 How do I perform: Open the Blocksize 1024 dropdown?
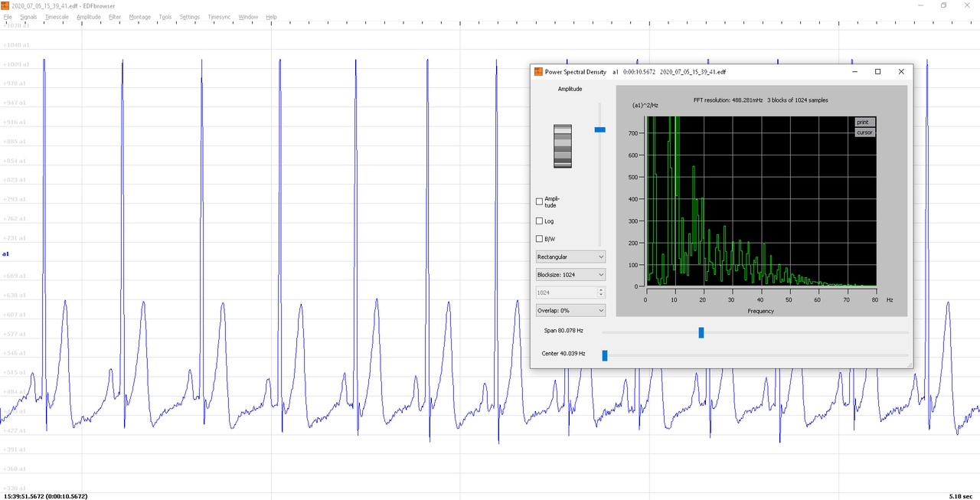(570, 274)
